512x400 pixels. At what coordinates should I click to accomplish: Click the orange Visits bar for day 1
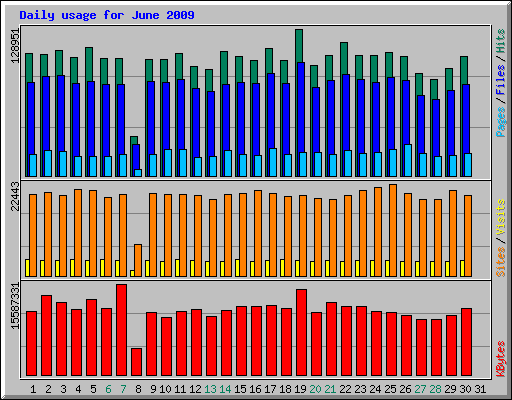(x=33, y=235)
